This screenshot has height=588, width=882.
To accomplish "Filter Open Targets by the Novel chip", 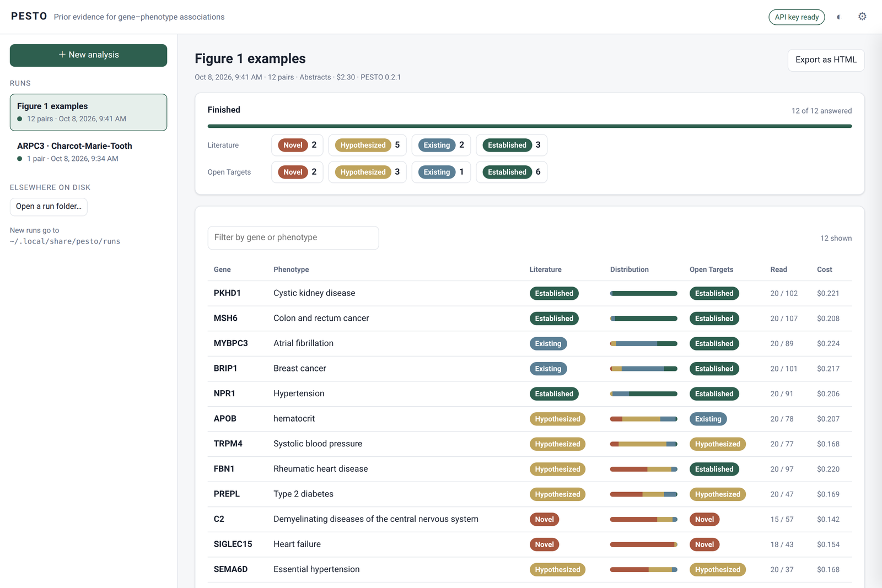I will [x=297, y=172].
